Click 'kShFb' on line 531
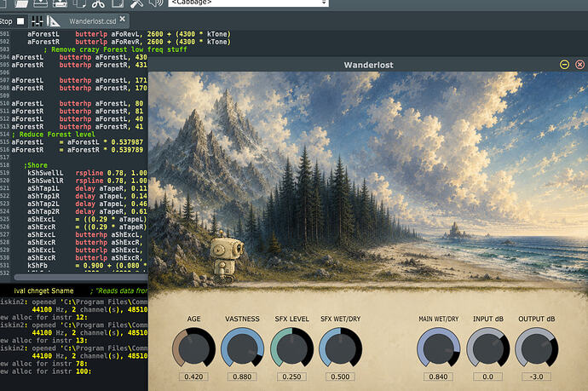The height and width of the screenshot is (391, 588). pyautogui.click(x=37, y=266)
